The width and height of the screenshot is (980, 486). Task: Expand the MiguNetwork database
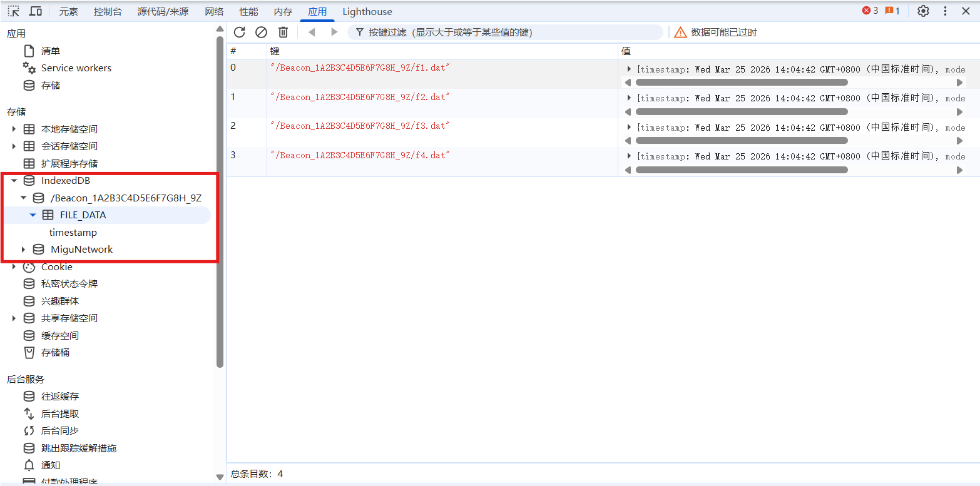pyautogui.click(x=24, y=250)
